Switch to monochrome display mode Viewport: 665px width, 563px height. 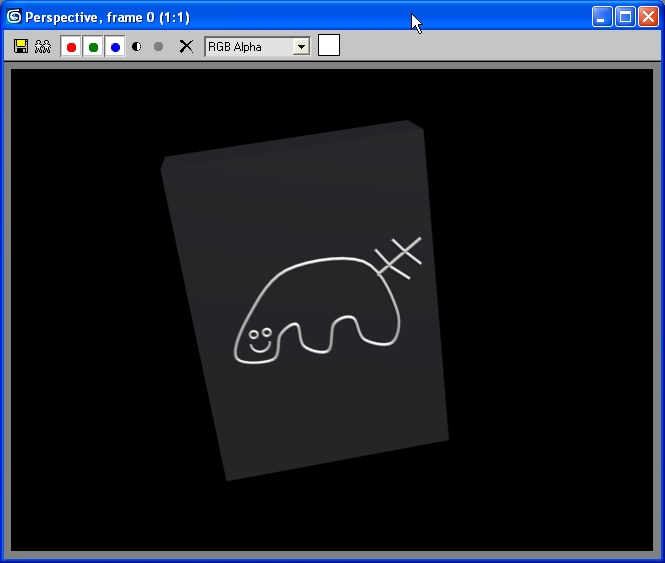(158, 47)
